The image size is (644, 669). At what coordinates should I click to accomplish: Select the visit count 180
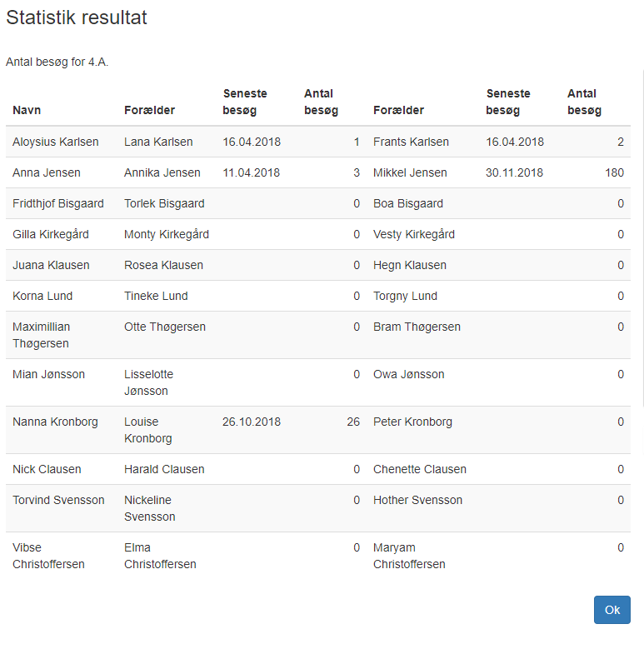614,172
